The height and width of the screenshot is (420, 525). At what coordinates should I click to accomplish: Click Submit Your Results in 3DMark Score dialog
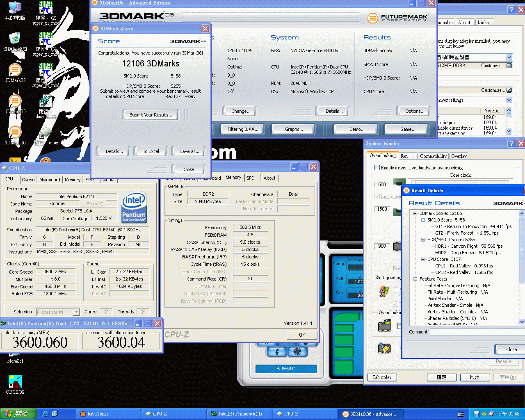coord(151,115)
